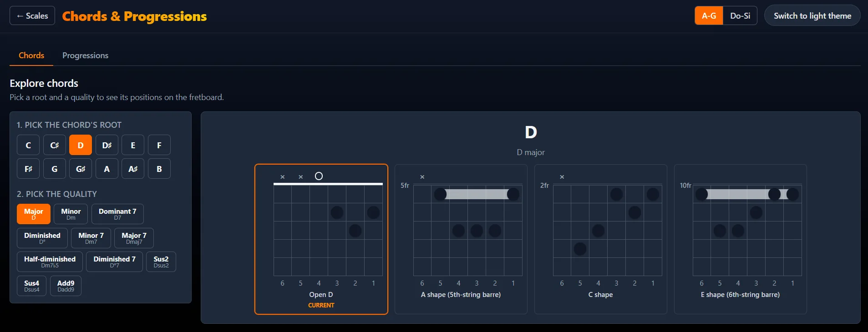
Task: Select root note D
Action: pos(81,145)
